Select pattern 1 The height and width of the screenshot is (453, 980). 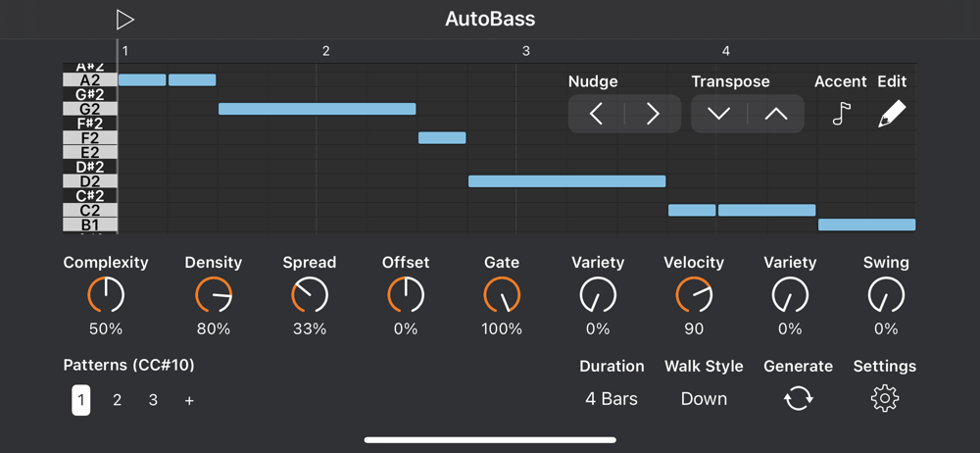click(81, 400)
